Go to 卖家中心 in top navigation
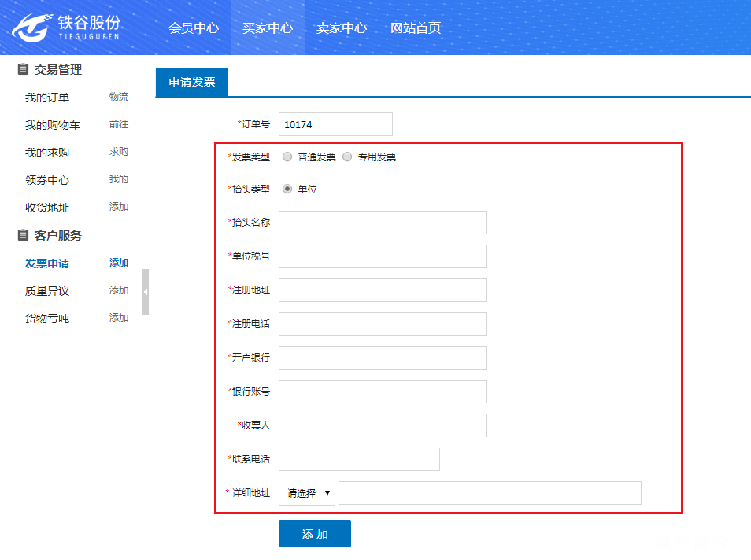 click(x=342, y=28)
